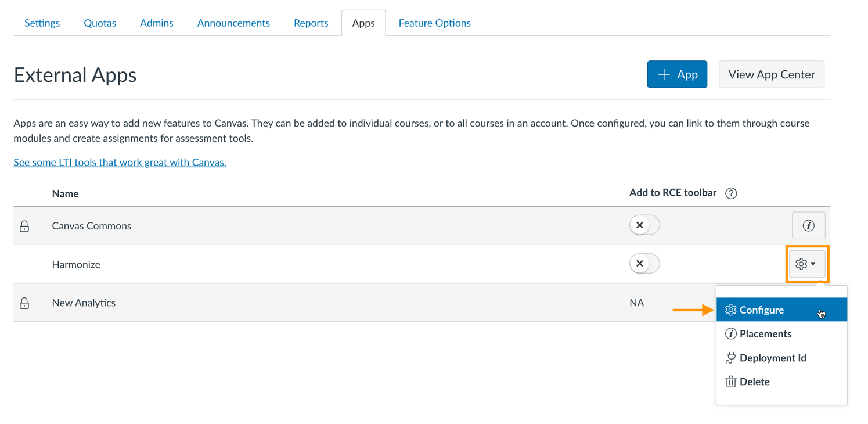
Task: Click the info icon beside Placements
Action: pos(730,334)
